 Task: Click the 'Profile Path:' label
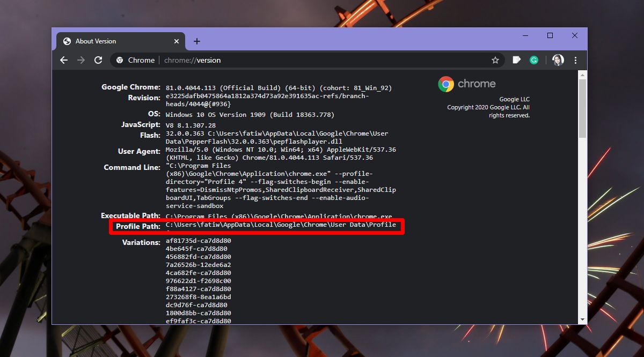(x=138, y=227)
